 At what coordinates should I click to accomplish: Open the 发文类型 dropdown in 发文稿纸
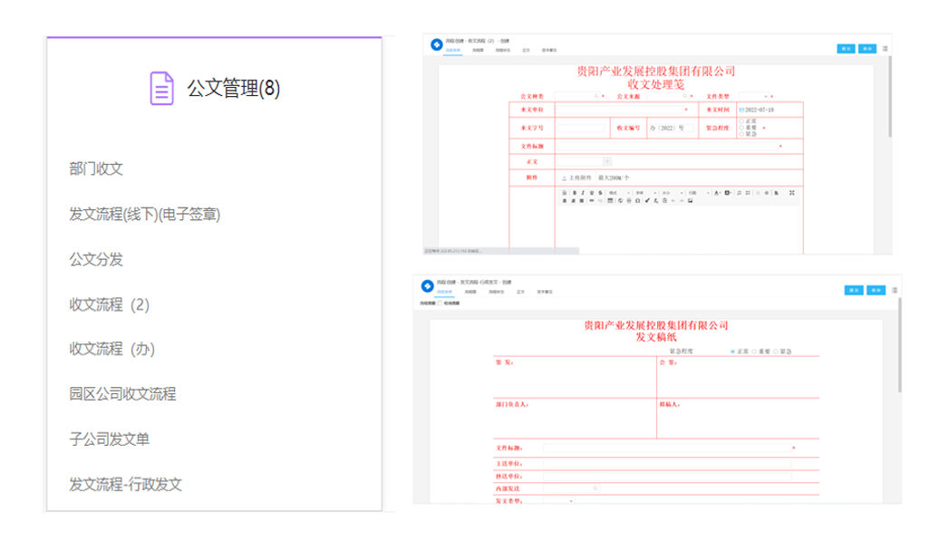click(558, 501)
